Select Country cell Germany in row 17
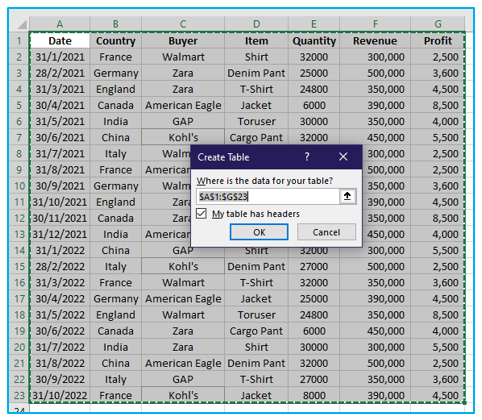 pos(116,299)
